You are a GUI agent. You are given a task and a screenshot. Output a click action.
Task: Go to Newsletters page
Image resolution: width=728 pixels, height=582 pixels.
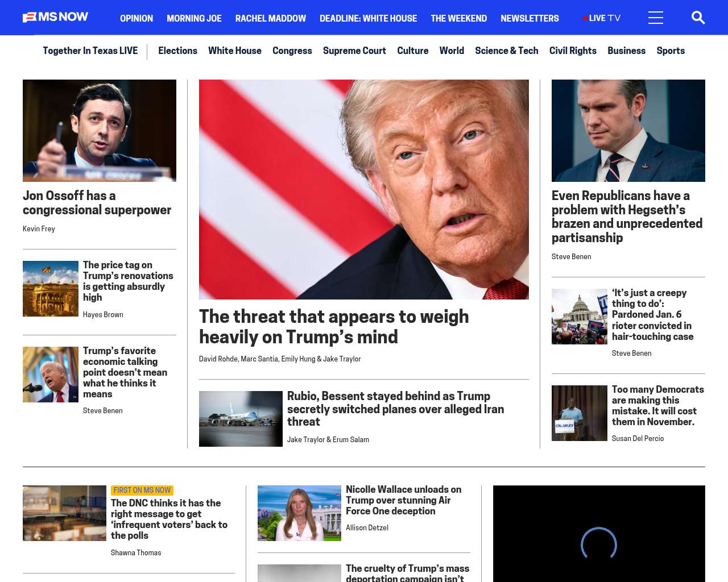point(530,18)
